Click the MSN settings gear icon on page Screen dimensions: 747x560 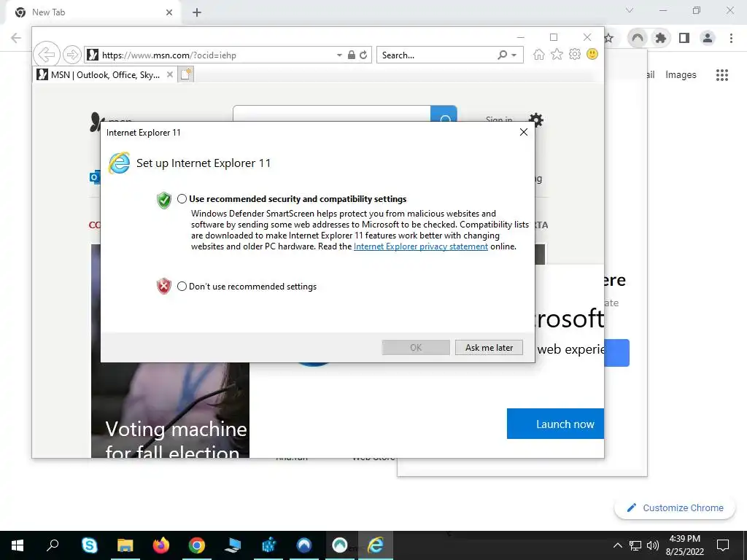point(536,119)
